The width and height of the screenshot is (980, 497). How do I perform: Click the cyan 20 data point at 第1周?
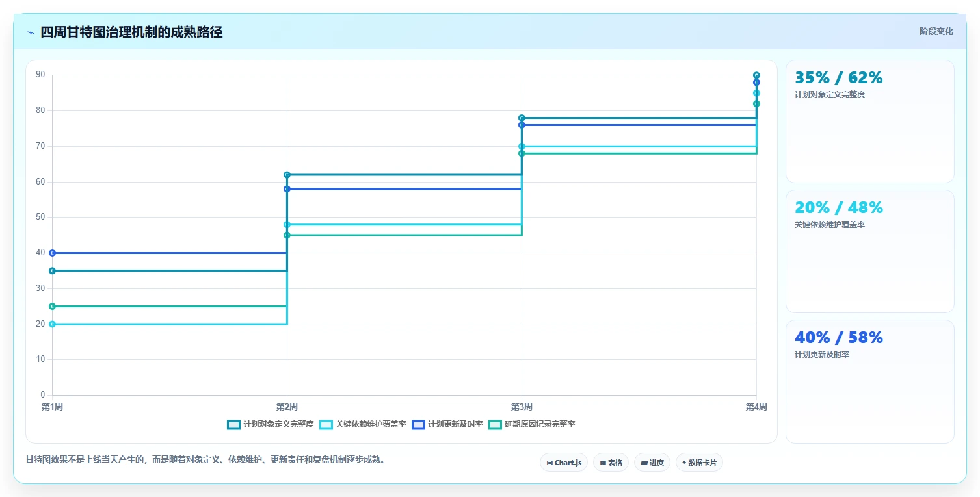(52, 324)
